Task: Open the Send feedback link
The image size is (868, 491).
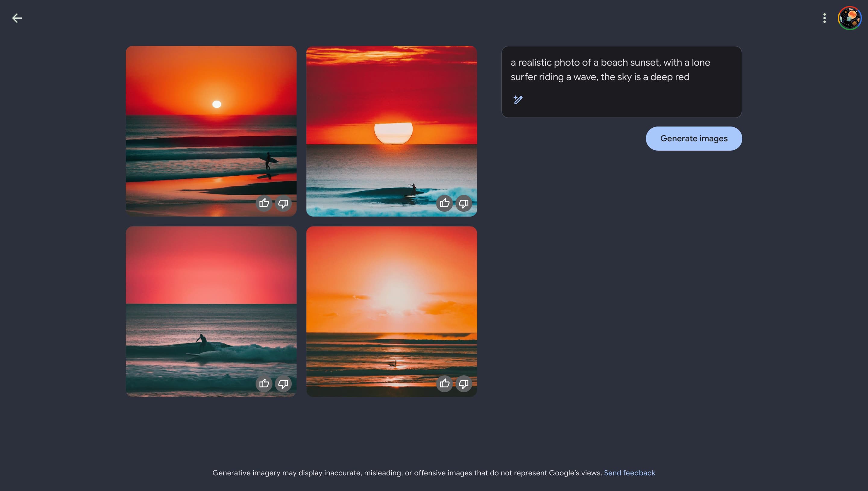Action: point(629,473)
